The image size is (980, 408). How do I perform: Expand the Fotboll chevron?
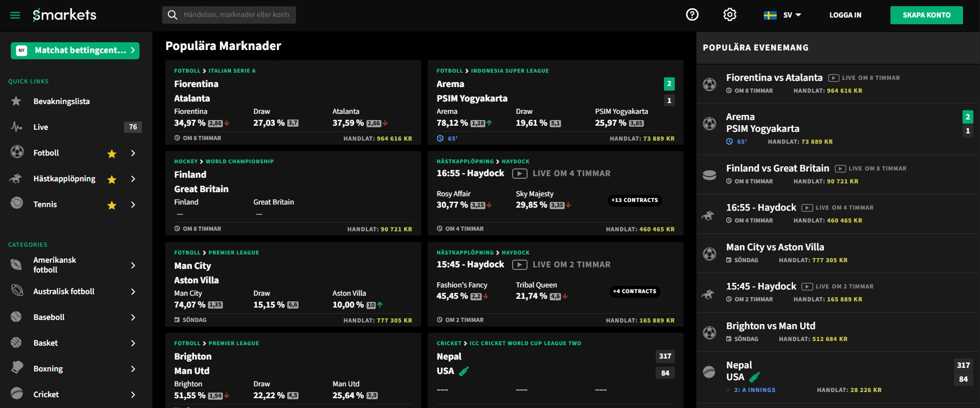pos(133,153)
